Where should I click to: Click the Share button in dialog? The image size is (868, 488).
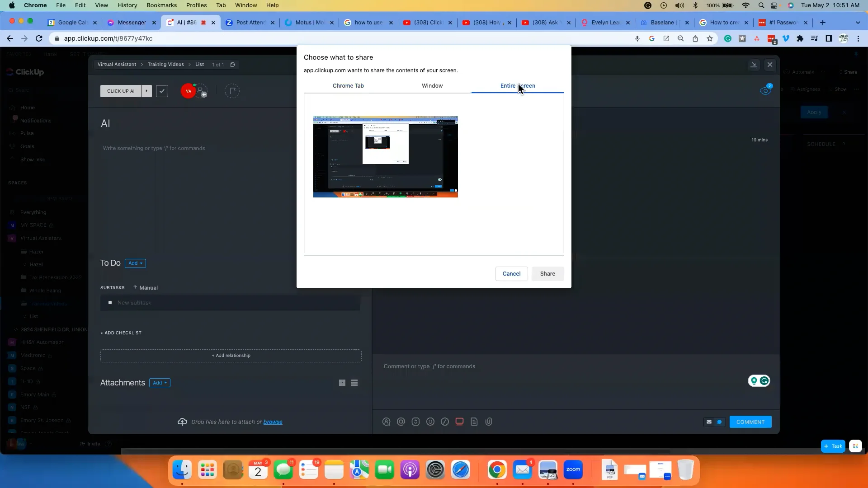click(x=547, y=274)
